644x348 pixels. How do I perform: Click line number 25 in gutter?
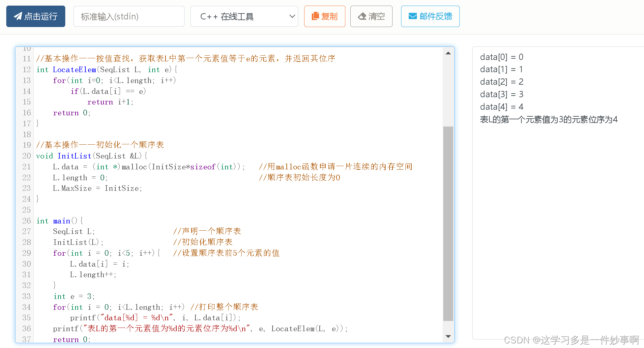coord(27,210)
